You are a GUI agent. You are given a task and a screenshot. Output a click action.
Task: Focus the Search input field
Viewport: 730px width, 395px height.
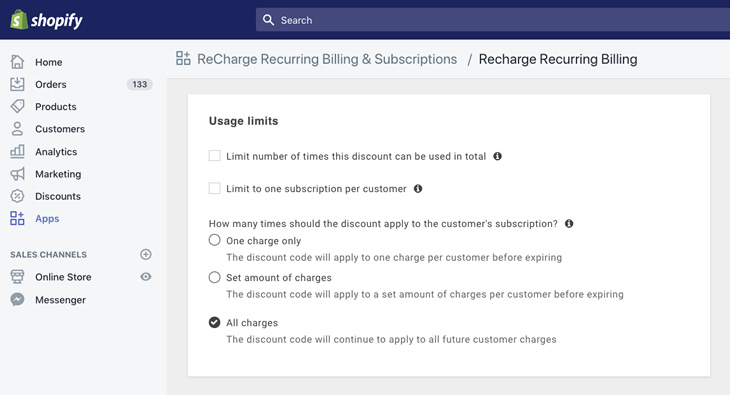tap(493, 20)
